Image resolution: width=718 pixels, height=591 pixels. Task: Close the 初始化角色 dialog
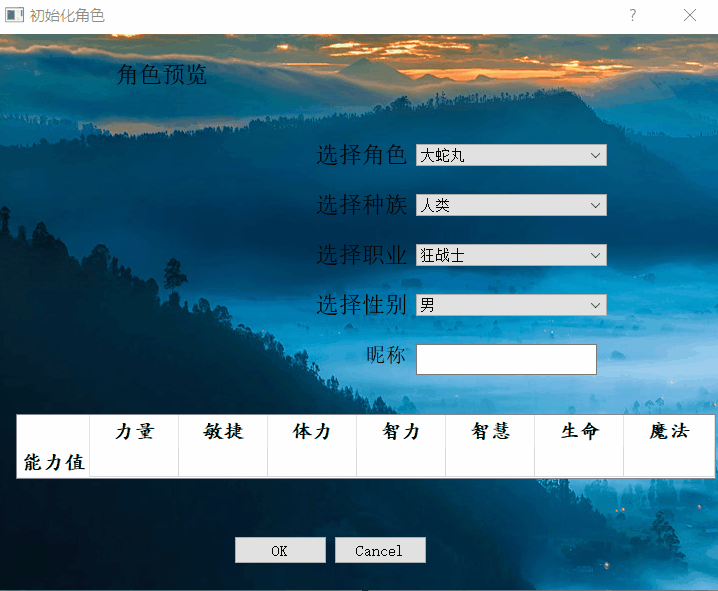tap(690, 15)
